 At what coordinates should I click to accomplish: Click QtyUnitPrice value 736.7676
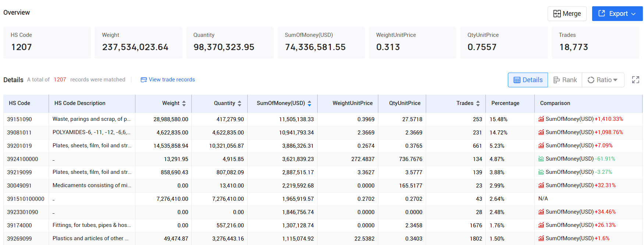click(x=411, y=159)
